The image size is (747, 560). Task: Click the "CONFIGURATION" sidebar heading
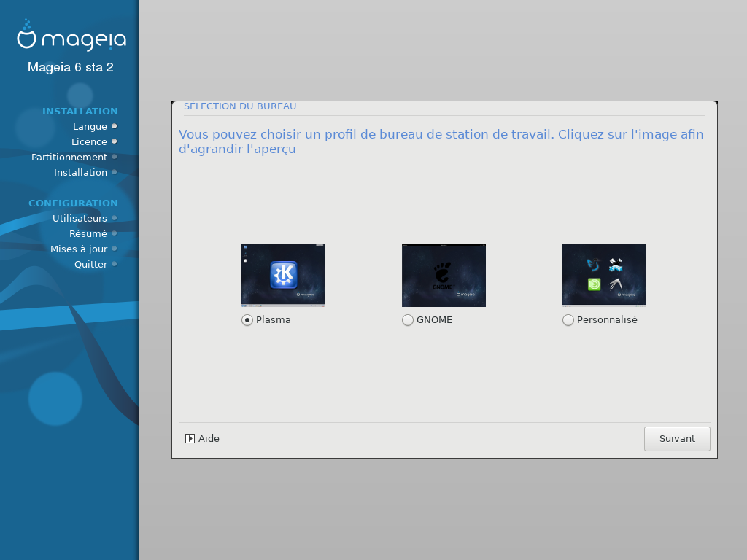[x=74, y=203]
